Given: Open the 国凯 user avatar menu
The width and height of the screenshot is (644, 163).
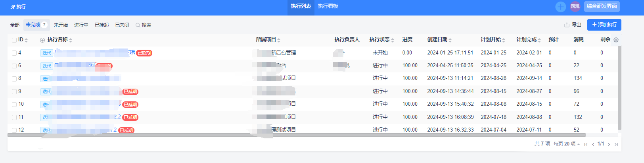Looking at the screenshot, I should (575, 6).
